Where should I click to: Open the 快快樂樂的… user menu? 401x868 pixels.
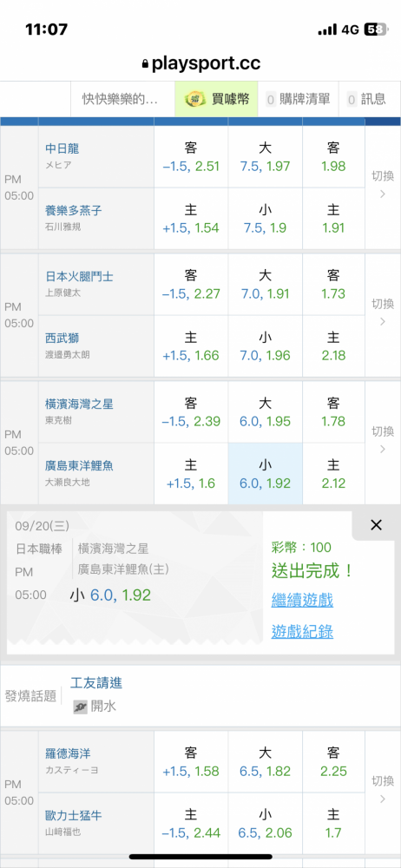coord(120,99)
